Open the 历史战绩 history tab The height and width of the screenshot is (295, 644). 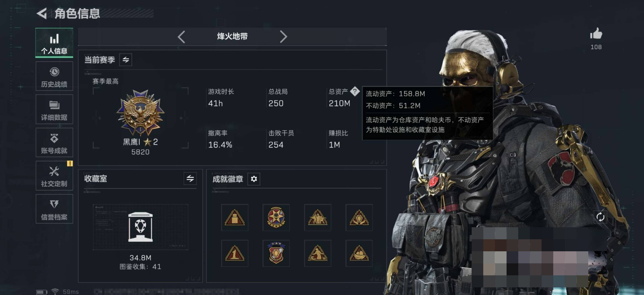[54, 76]
